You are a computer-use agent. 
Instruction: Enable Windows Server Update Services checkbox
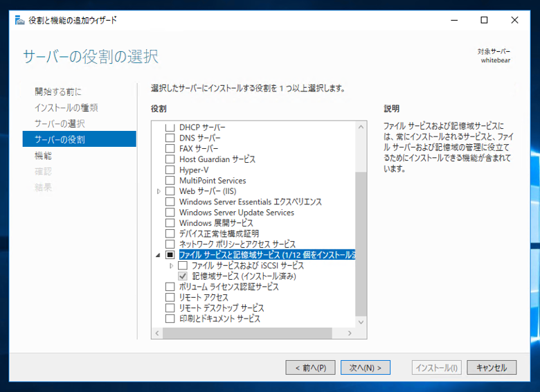pyautogui.click(x=170, y=213)
